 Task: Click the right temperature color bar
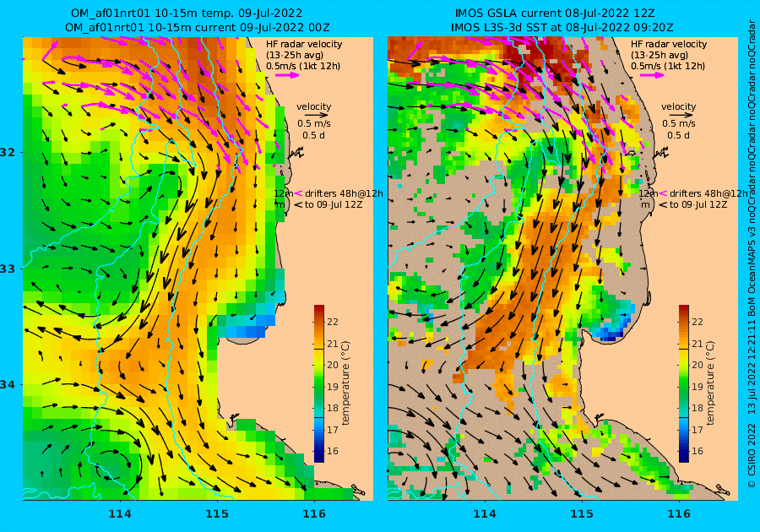683,383
